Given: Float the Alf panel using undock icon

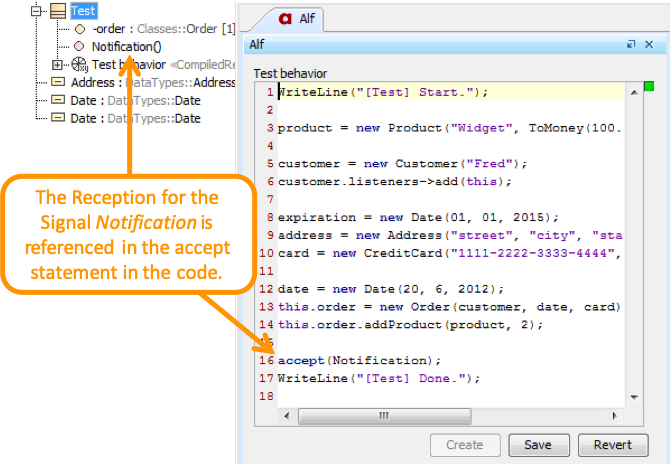Looking at the screenshot, I should 631,44.
